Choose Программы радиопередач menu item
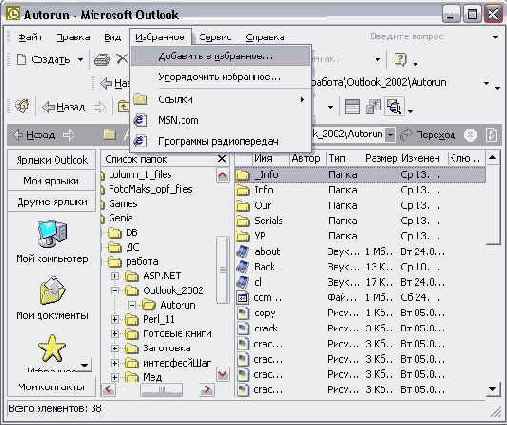The image size is (507, 425). [x=221, y=141]
